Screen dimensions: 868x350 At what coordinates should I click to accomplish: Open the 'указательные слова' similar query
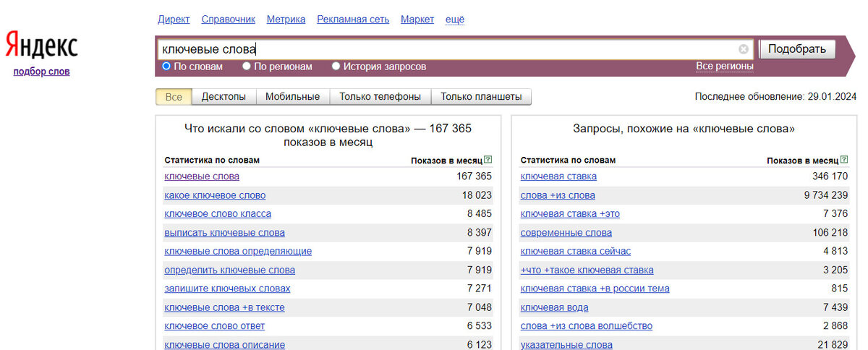[566, 344]
